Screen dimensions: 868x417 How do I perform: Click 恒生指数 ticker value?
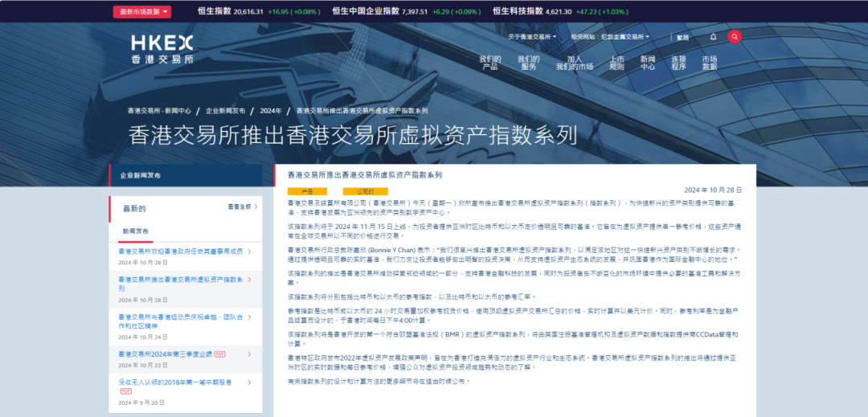248,11
